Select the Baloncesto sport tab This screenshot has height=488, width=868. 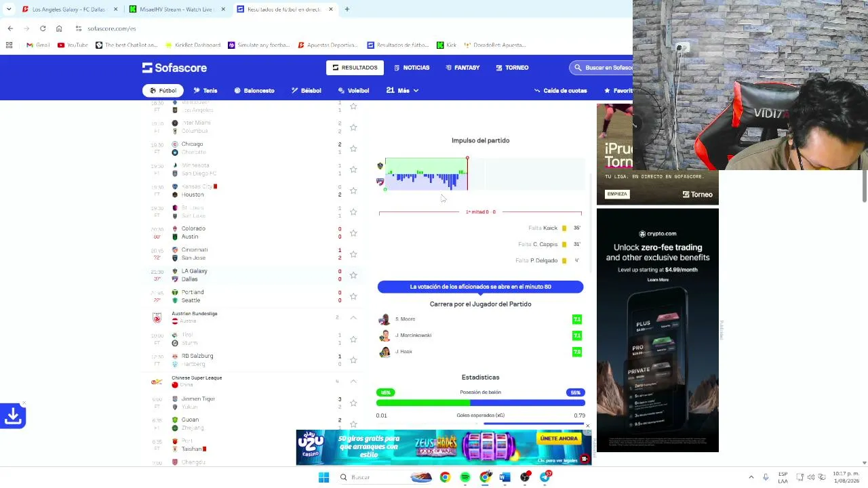[254, 90]
